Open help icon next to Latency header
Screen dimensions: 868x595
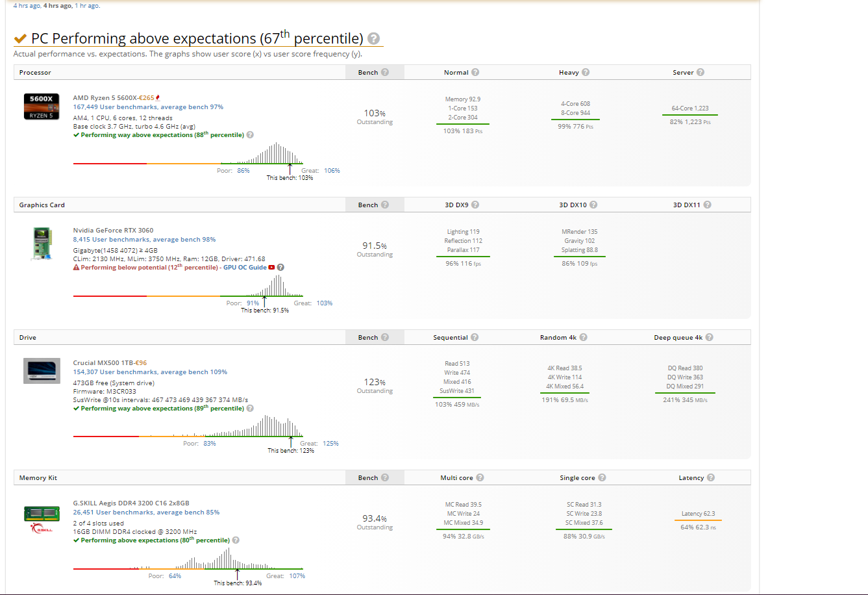click(x=711, y=477)
